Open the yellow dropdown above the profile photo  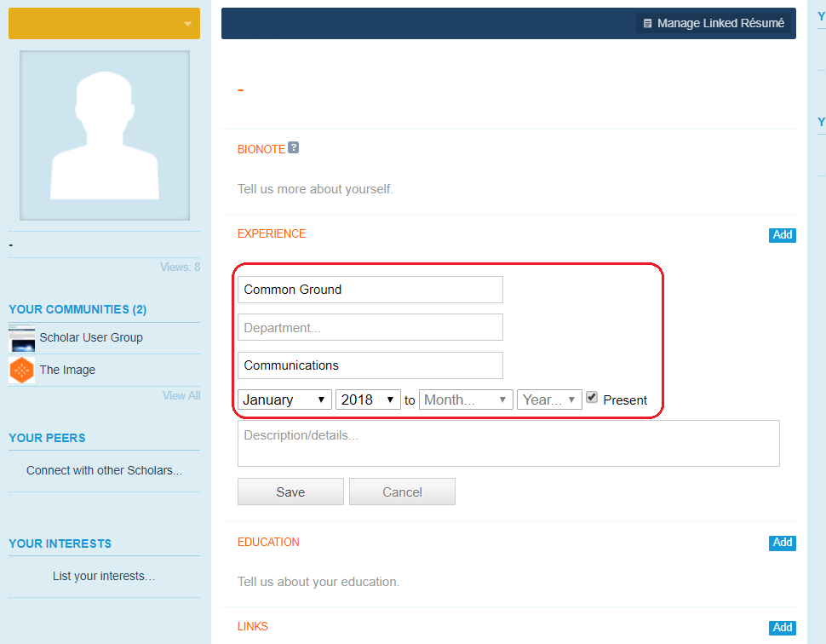coord(104,23)
